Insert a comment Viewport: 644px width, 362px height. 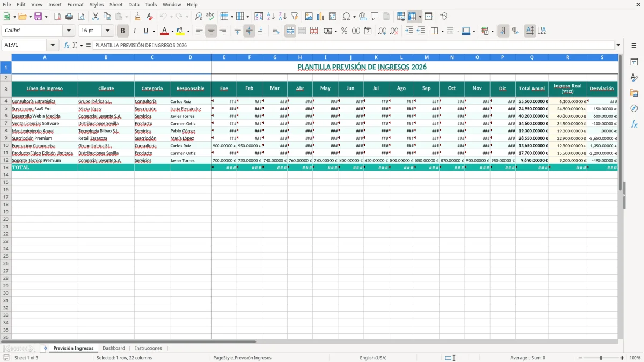(x=375, y=17)
